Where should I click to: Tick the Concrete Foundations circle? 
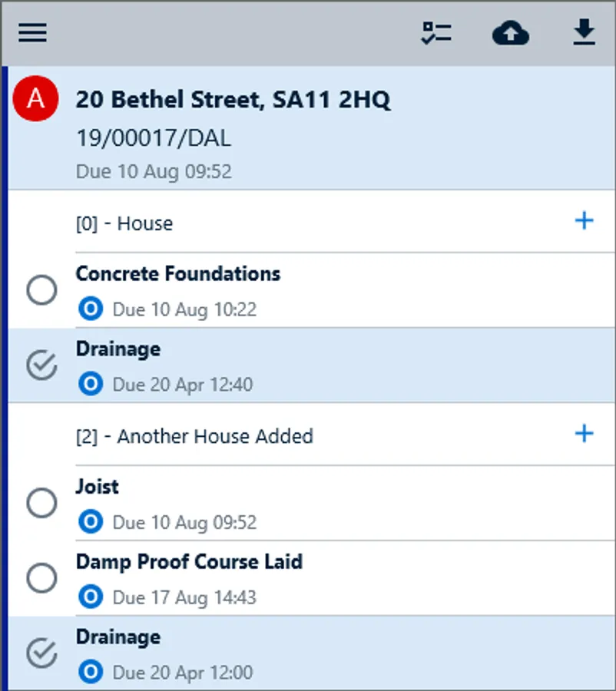click(42, 290)
